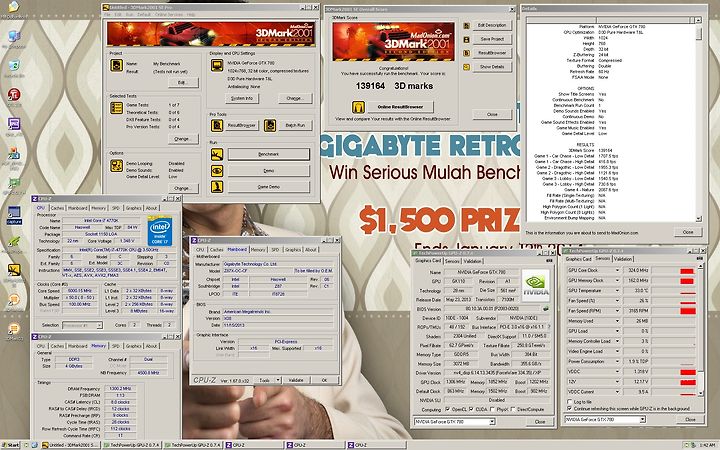Expand the GPU Load sensor dropdown
Screen dimensions: 720x450
click(617, 331)
